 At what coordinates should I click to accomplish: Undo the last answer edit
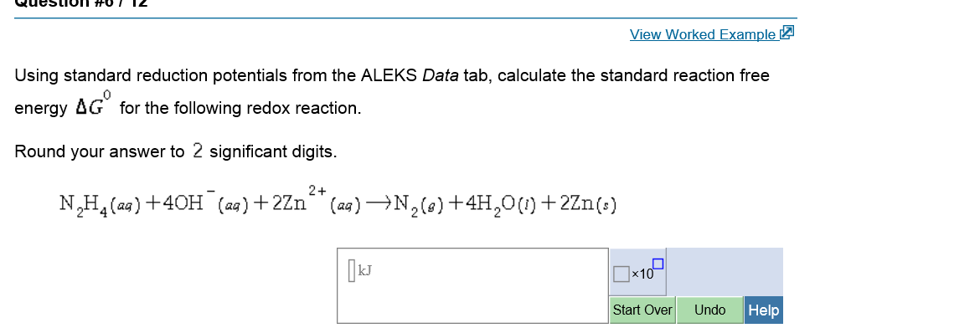point(710,310)
